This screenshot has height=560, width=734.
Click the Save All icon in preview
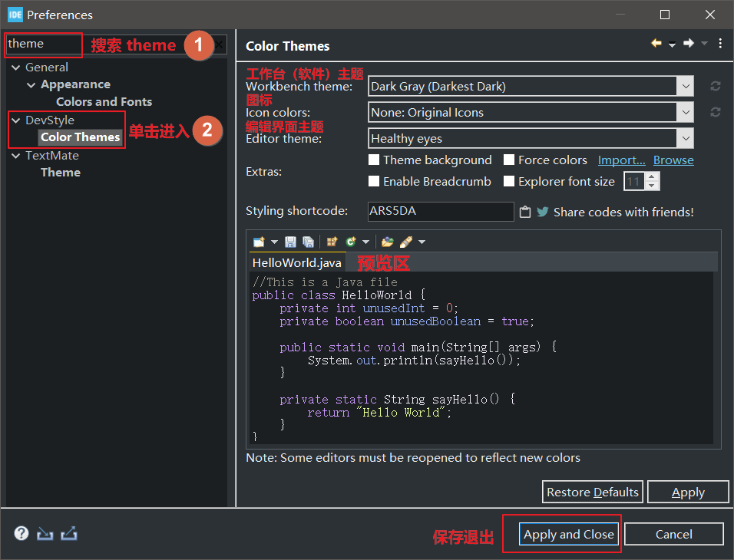coord(308,242)
